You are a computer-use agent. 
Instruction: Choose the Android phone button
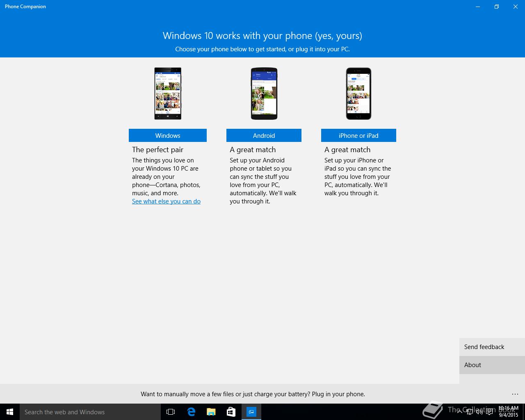[264, 135]
